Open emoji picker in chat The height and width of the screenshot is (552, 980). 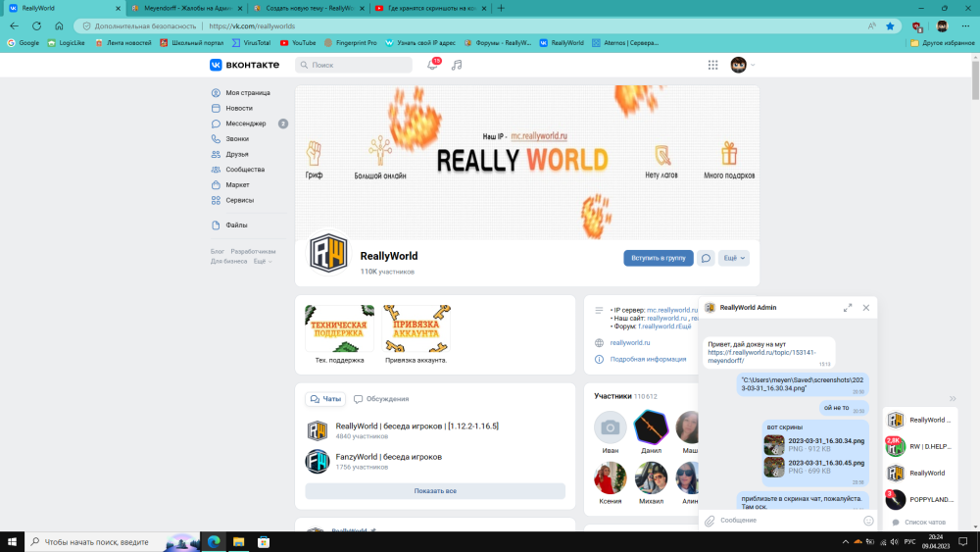[x=868, y=520]
